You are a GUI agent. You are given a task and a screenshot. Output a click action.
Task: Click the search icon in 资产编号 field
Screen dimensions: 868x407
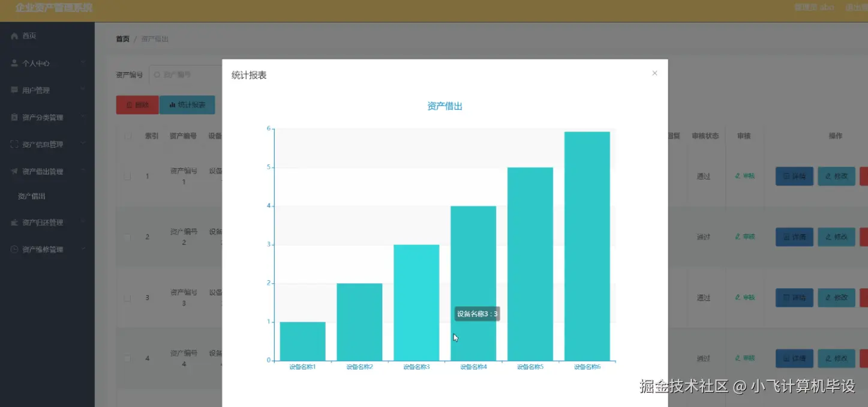157,75
